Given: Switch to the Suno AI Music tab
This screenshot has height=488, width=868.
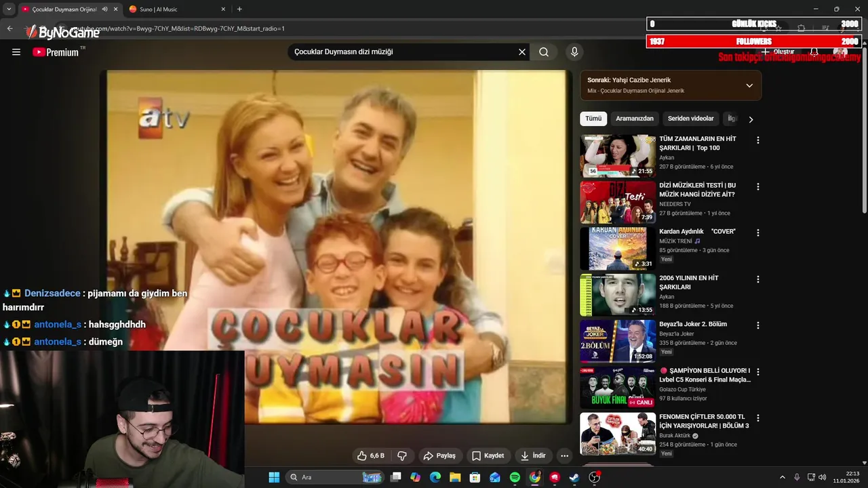Looking at the screenshot, I should coord(176,9).
